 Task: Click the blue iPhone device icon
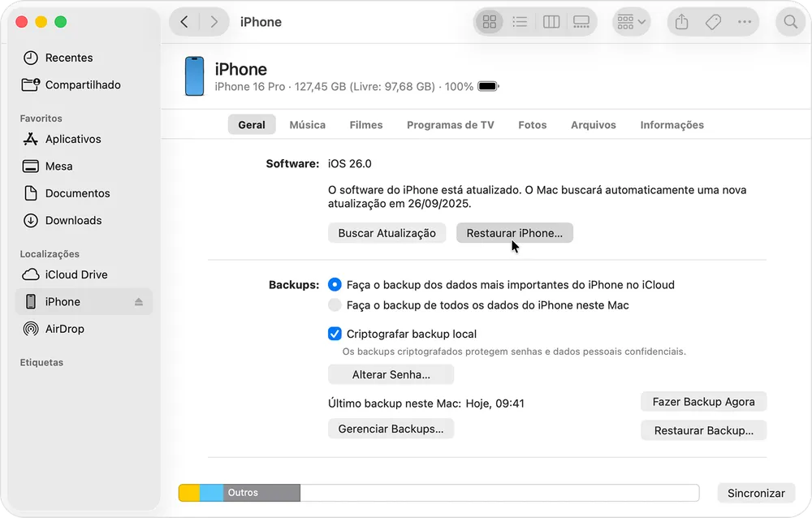tap(195, 76)
